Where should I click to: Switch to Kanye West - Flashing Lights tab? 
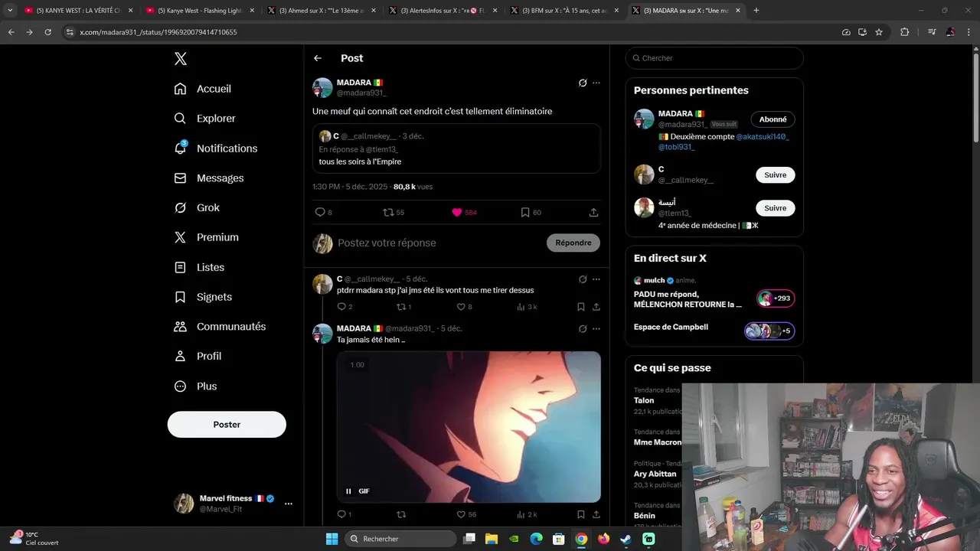coord(201,11)
